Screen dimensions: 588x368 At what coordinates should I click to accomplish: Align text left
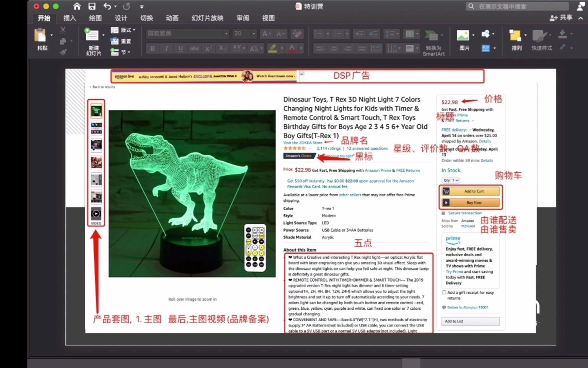tap(320, 48)
